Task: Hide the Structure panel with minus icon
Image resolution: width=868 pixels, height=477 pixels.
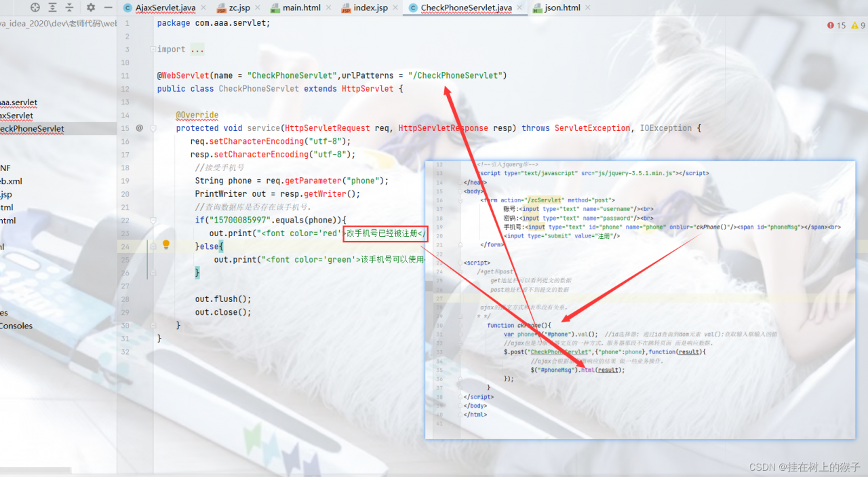Action: coord(108,7)
